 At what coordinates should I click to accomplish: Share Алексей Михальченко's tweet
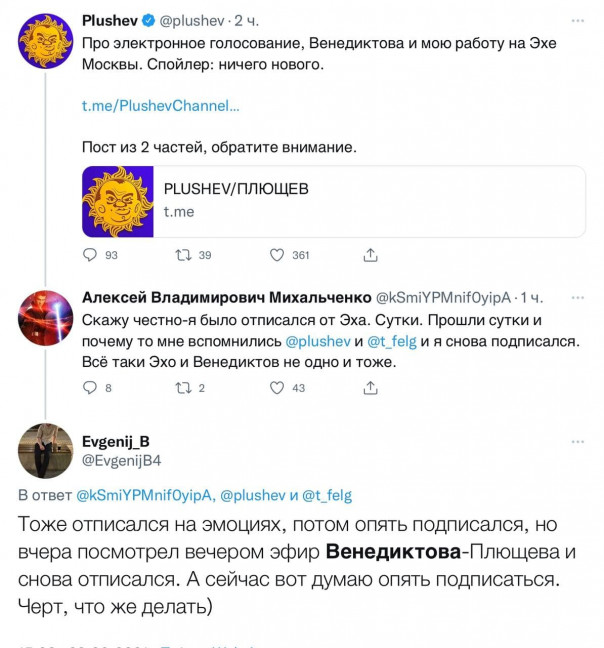click(x=370, y=388)
